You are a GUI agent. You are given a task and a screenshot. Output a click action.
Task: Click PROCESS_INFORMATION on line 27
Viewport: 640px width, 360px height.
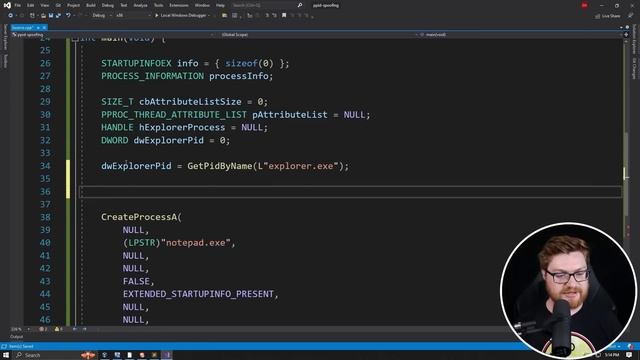click(x=152, y=76)
